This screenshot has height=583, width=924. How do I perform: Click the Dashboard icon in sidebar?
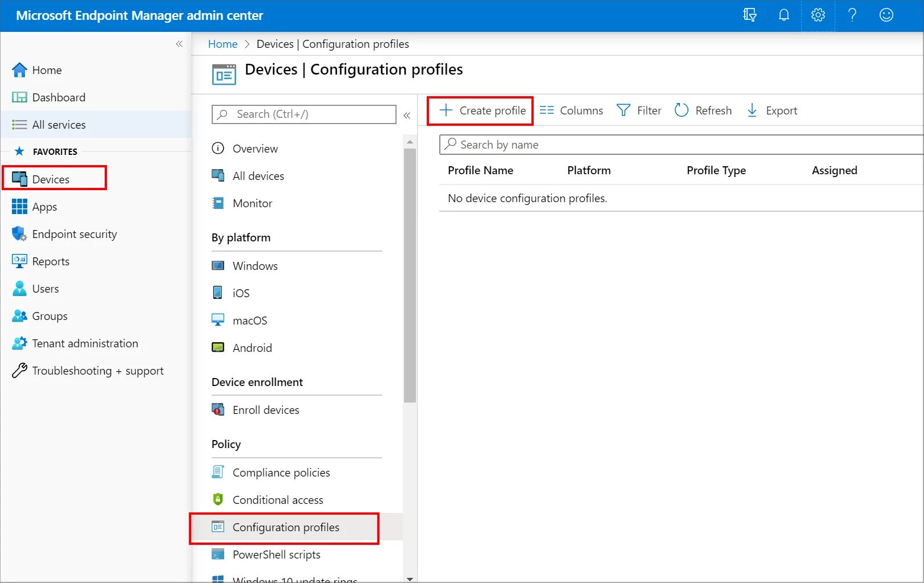coord(19,97)
